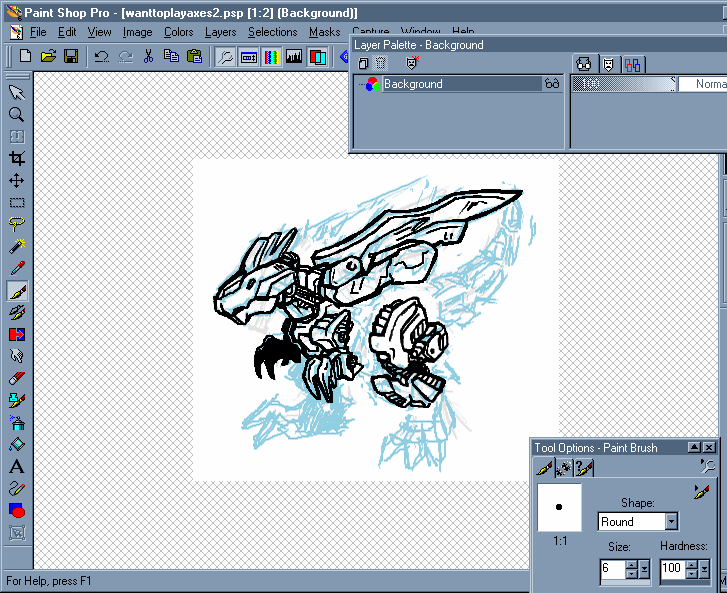Toggle the Tool Palette wrench button
The height and width of the screenshot is (593, 727).
226,57
